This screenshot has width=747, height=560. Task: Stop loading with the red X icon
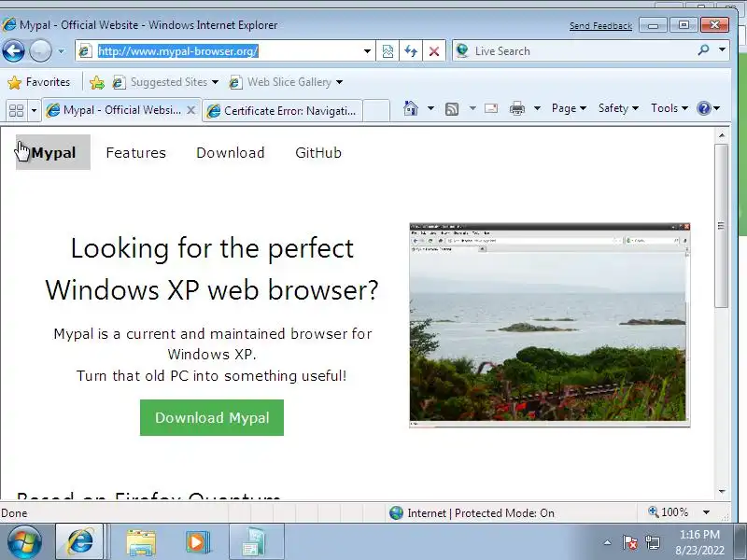coord(434,51)
